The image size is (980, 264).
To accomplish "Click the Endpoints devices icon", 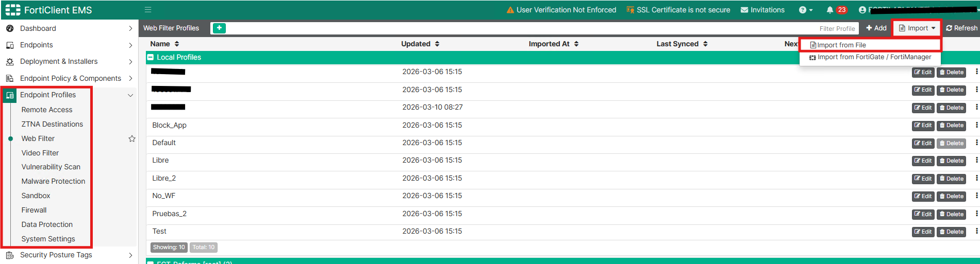I will [10, 45].
